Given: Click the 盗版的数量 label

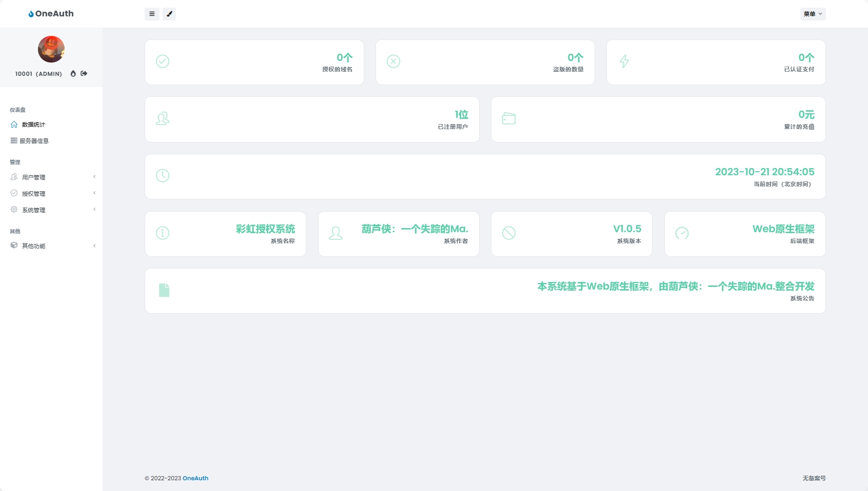Looking at the screenshot, I should [568, 69].
